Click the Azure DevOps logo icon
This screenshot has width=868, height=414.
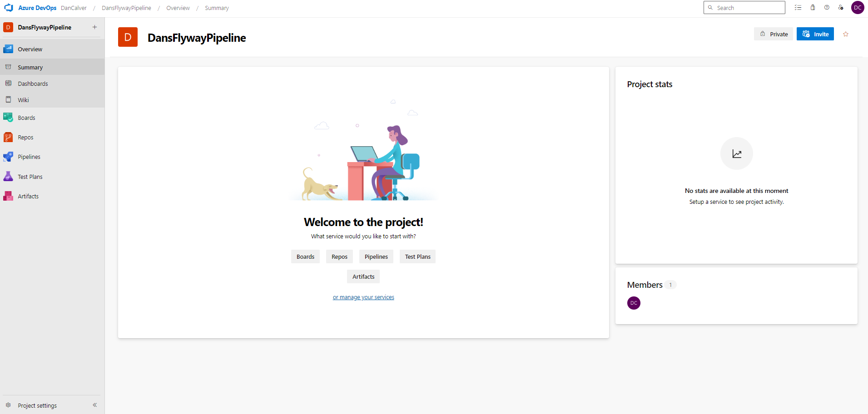[x=9, y=8]
